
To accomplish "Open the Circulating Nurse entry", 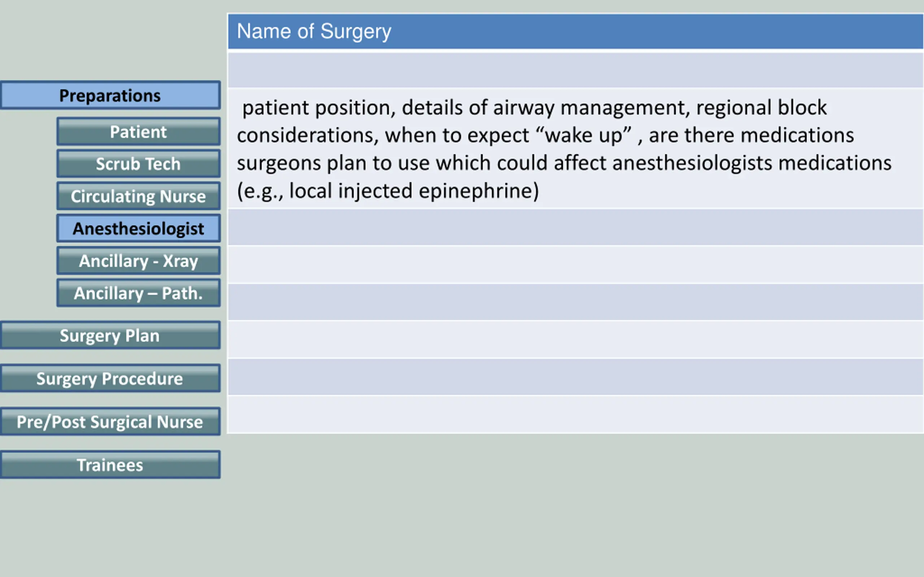I will [x=139, y=196].
